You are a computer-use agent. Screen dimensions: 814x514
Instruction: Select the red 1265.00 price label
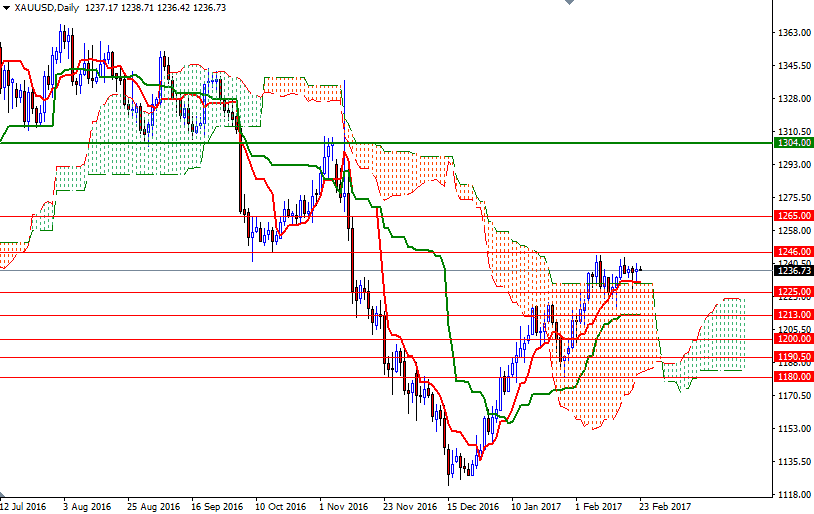point(793,216)
